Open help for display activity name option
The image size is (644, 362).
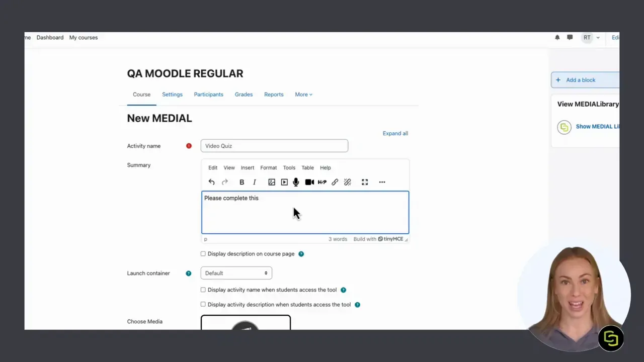click(343, 290)
